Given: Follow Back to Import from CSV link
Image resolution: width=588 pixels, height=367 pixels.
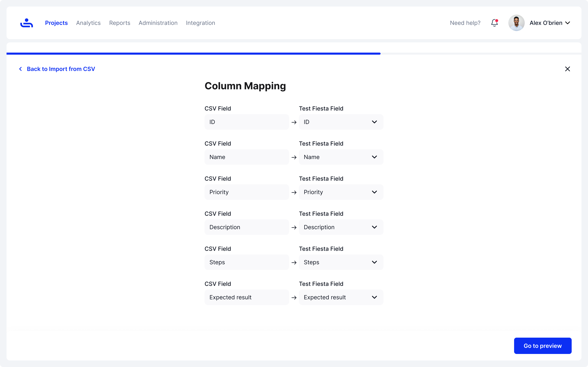Looking at the screenshot, I should pos(61,69).
